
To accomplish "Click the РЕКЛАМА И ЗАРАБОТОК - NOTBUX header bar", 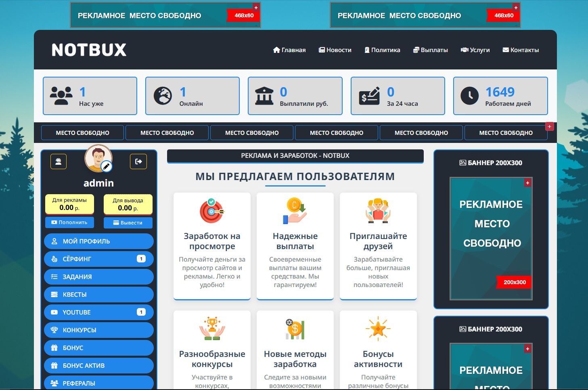I will [x=295, y=156].
